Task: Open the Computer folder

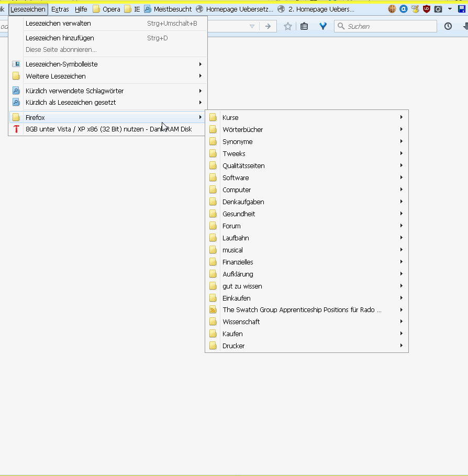Action: tap(307, 190)
